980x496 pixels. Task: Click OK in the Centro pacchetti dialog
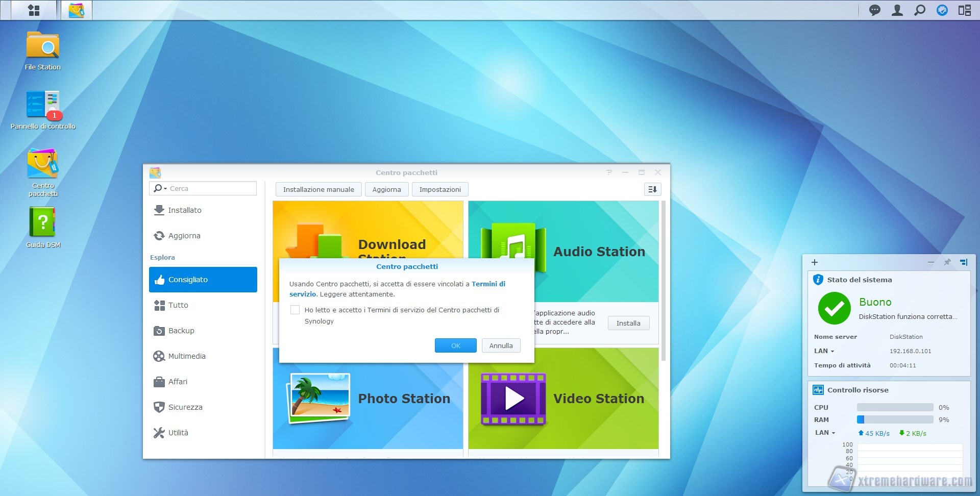coord(455,345)
